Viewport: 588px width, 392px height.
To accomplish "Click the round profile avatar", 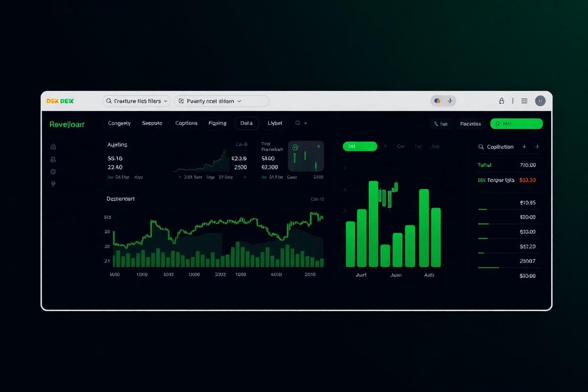I will coord(540,101).
